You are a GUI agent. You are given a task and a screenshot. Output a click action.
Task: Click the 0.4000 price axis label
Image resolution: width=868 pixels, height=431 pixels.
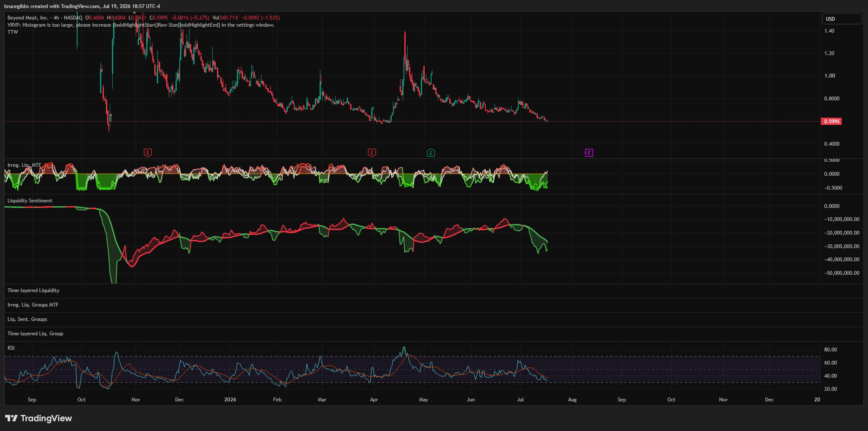832,144
